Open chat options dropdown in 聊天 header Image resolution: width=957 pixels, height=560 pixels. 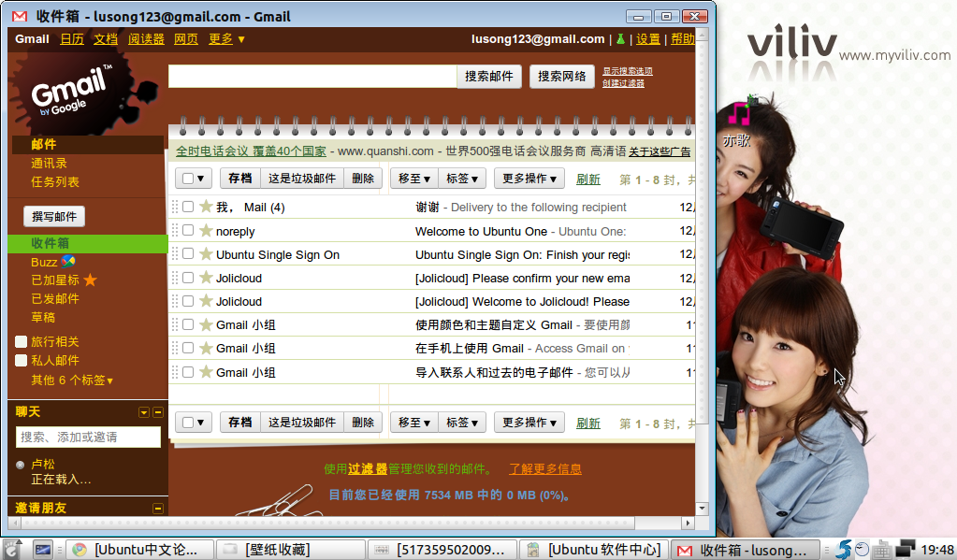point(144,412)
